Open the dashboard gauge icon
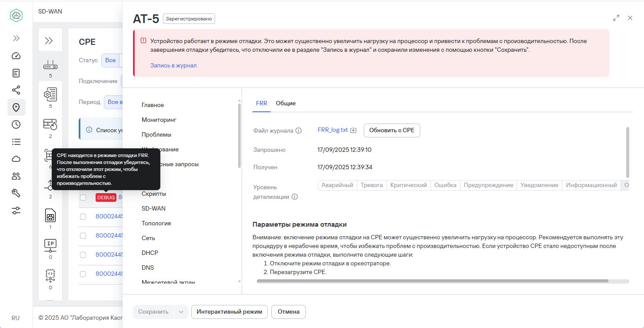Image resolution: width=644 pixels, height=328 pixels. (16, 56)
